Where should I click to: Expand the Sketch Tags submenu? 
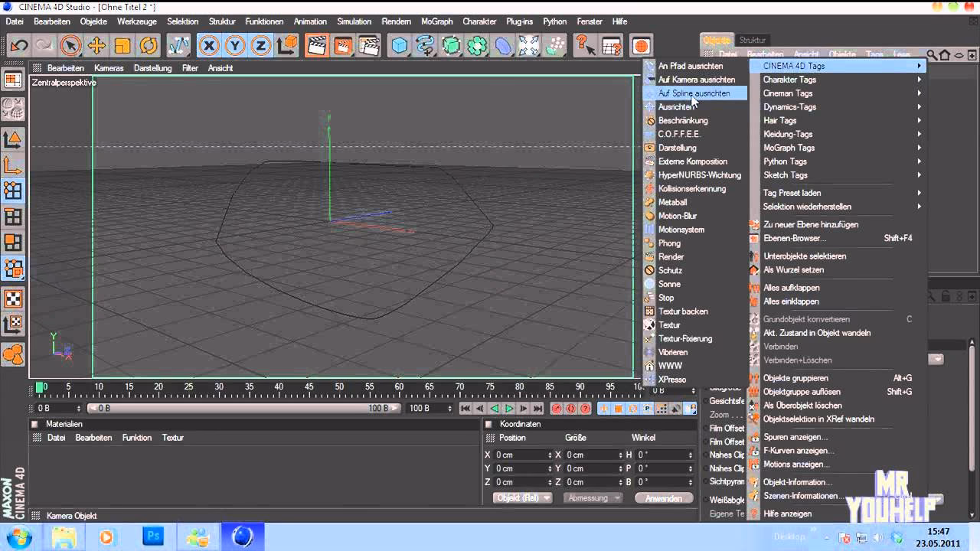pos(838,175)
